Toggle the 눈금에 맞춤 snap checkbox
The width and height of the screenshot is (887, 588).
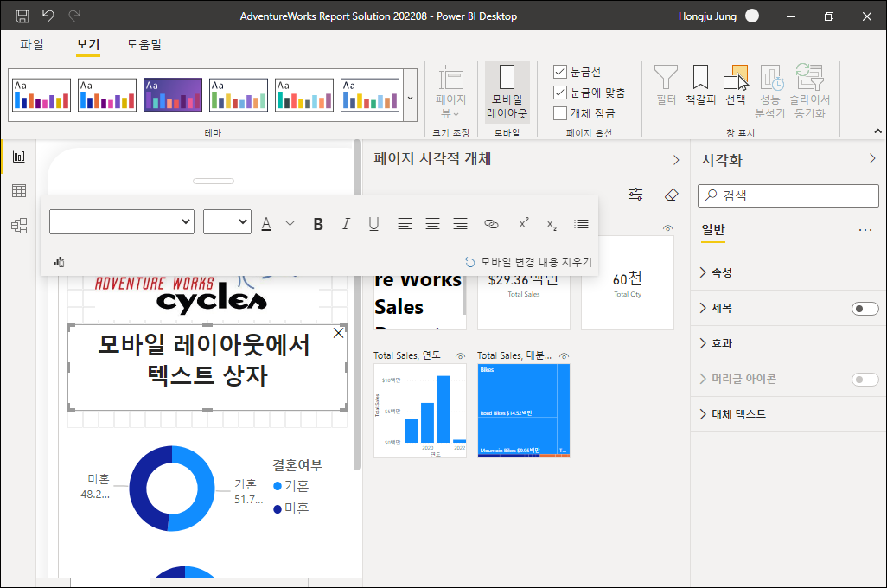559,93
